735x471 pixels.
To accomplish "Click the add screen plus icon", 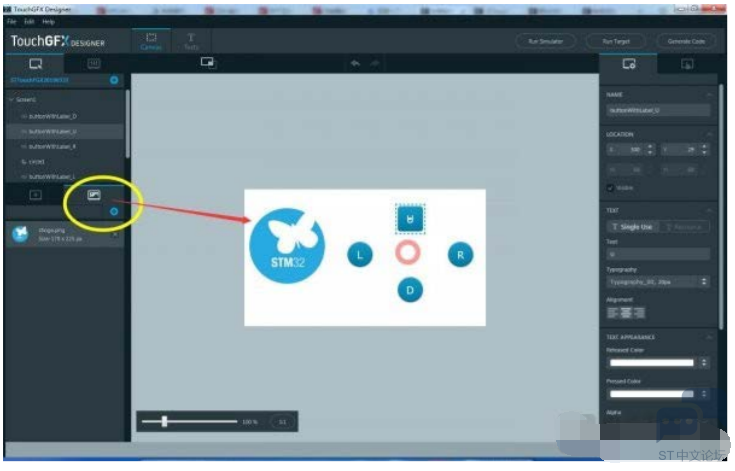I will pos(114,80).
